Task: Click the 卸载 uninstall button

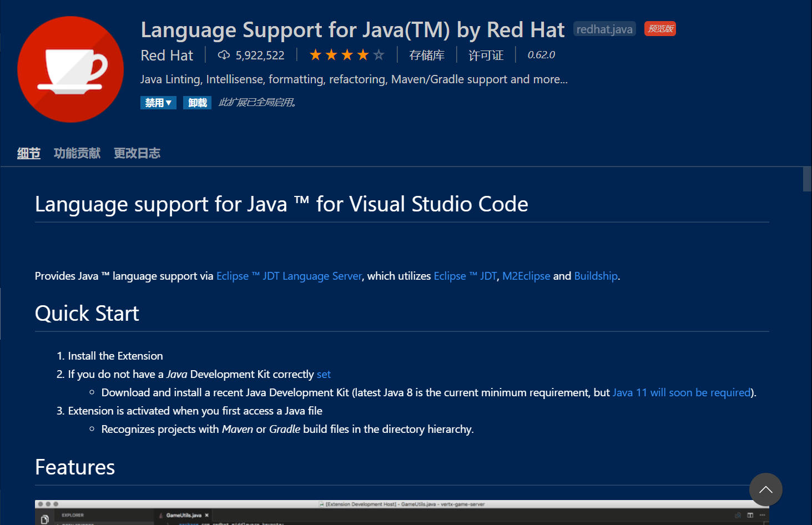Action: coord(197,103)
